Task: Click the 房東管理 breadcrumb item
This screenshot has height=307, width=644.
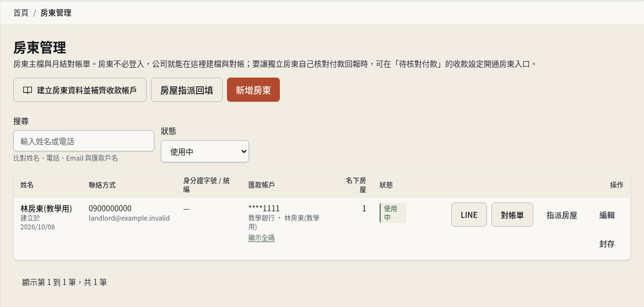Action: pyautogui.click(x=56, y=13)
